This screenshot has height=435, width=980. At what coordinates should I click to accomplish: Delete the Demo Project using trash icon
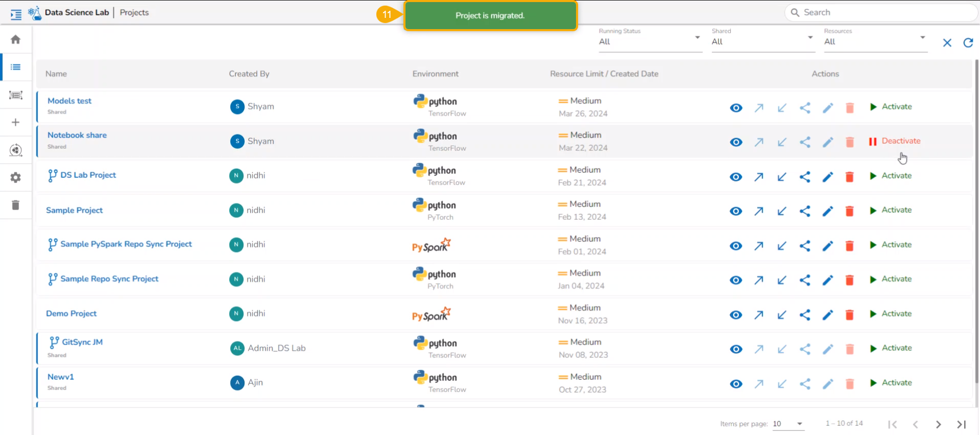[x=850, y=315]
